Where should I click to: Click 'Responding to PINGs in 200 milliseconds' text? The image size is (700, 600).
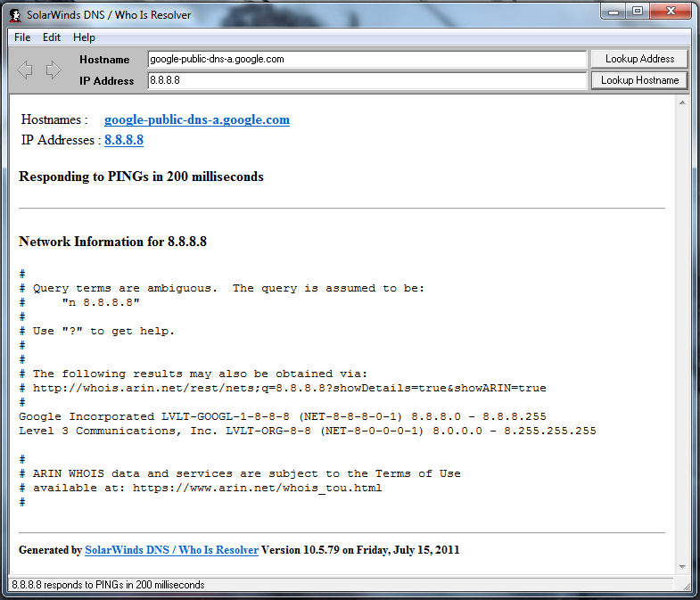(x=141, y=177)
